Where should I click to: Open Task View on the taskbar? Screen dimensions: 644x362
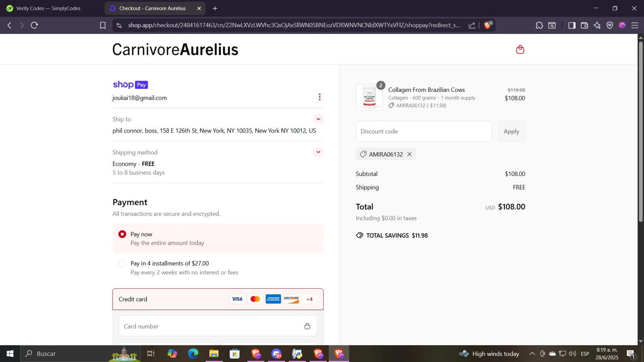coord(151,354)
